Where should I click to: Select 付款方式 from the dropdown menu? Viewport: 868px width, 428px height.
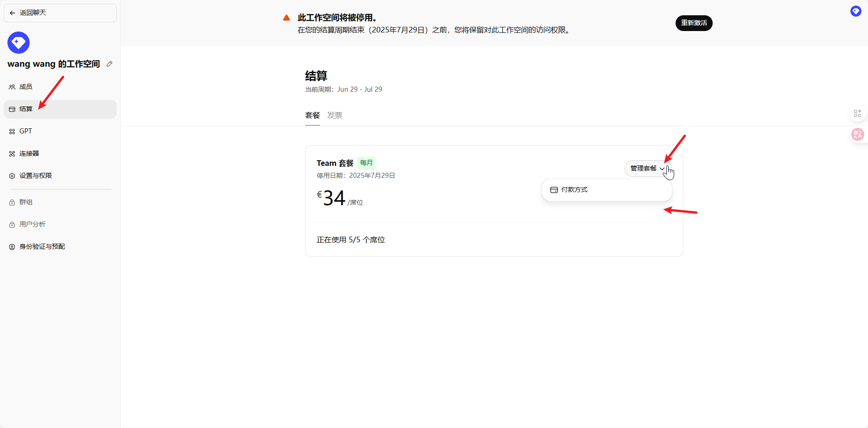coord(574,190)
